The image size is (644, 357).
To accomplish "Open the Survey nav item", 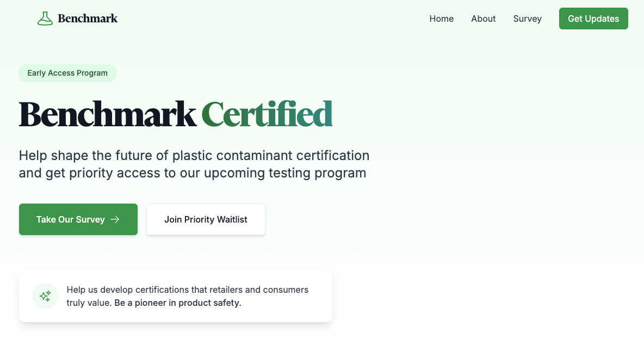I will click(x=527, y=19).
